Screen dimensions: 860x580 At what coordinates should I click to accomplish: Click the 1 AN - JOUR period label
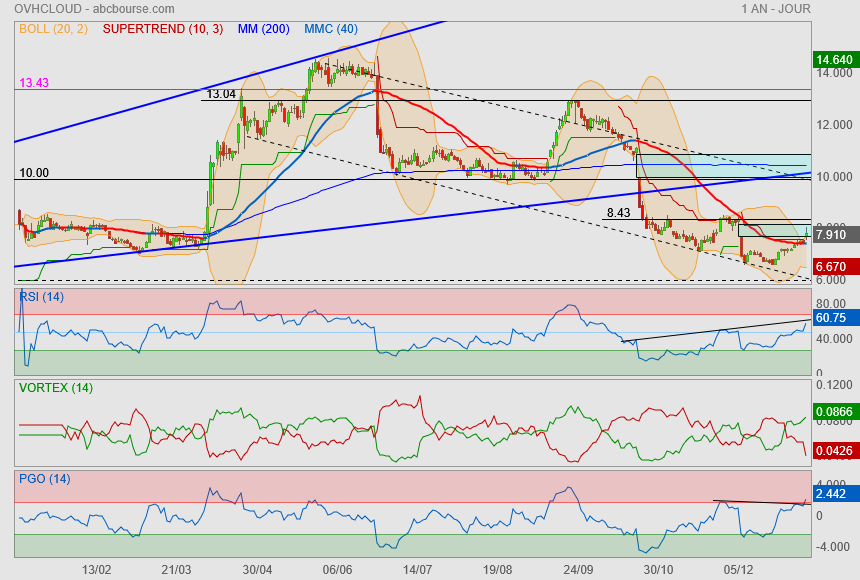tap(775, 9)
